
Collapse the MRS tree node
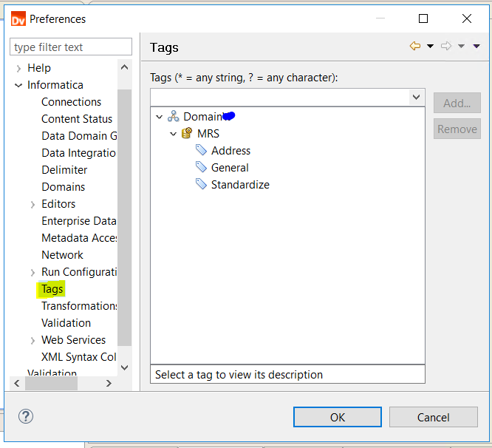(x=173, y=134)
